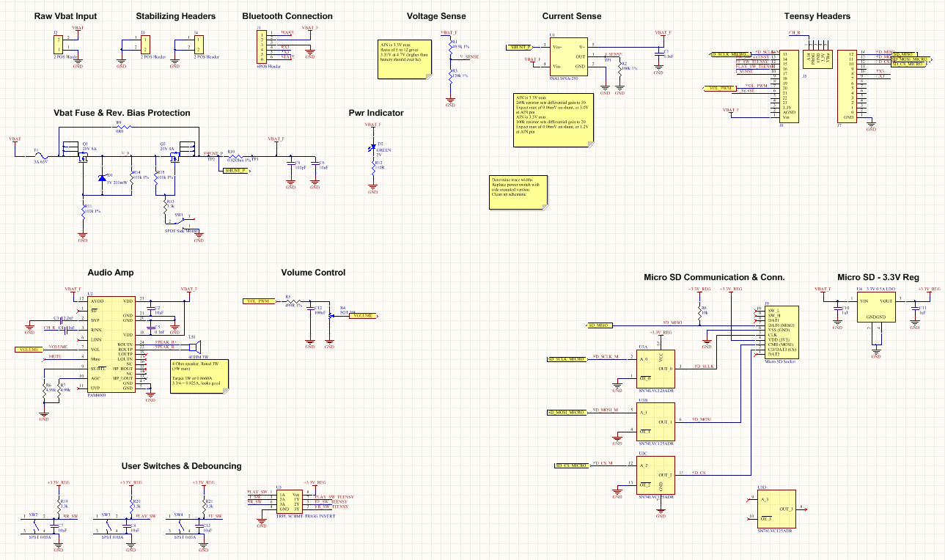Click the "Pwr Indicator" section title
Image resolution: width=945 pixels, height=560 pixels.
point(376,113)
